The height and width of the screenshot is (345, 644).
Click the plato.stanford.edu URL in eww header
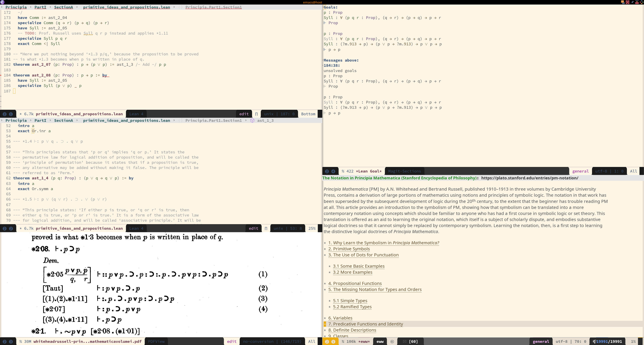[x=529, y=178]
